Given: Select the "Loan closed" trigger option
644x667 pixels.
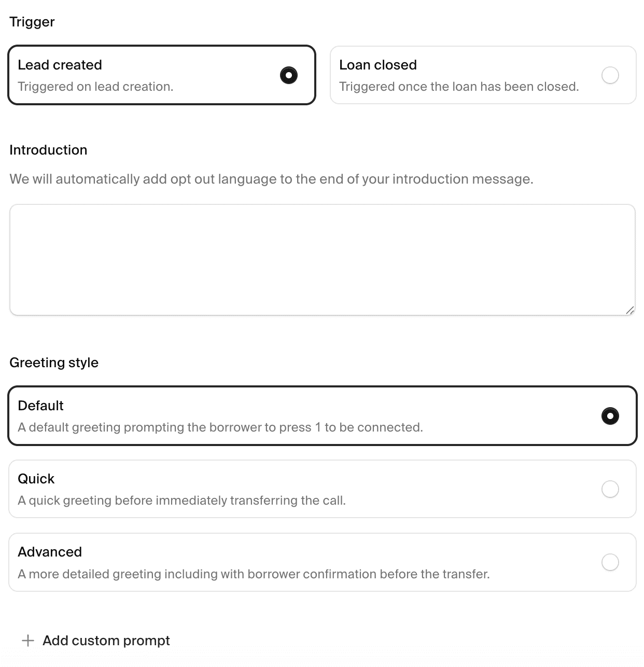Looking at the screenshot, I should click(483, 75).
